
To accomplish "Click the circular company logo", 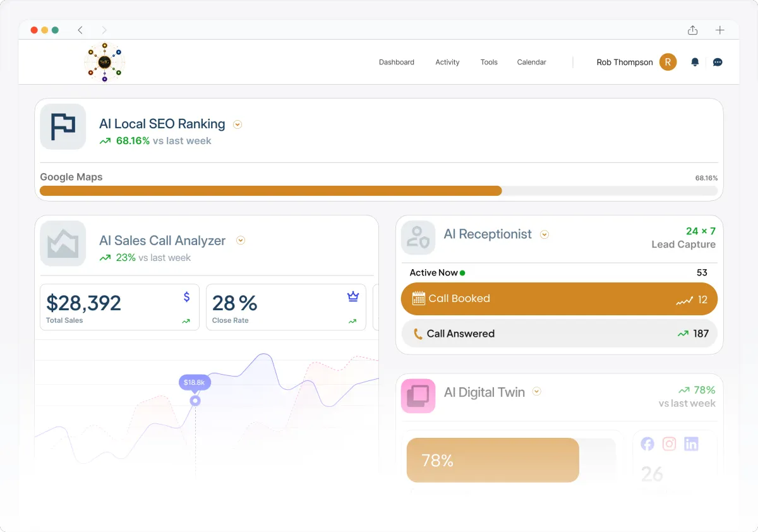I will (105, 62).
